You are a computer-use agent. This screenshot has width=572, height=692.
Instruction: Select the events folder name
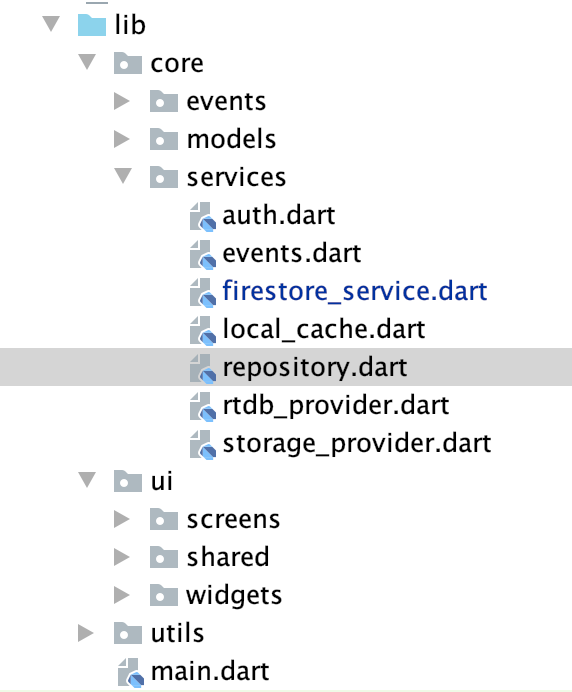tap(226, 102)
